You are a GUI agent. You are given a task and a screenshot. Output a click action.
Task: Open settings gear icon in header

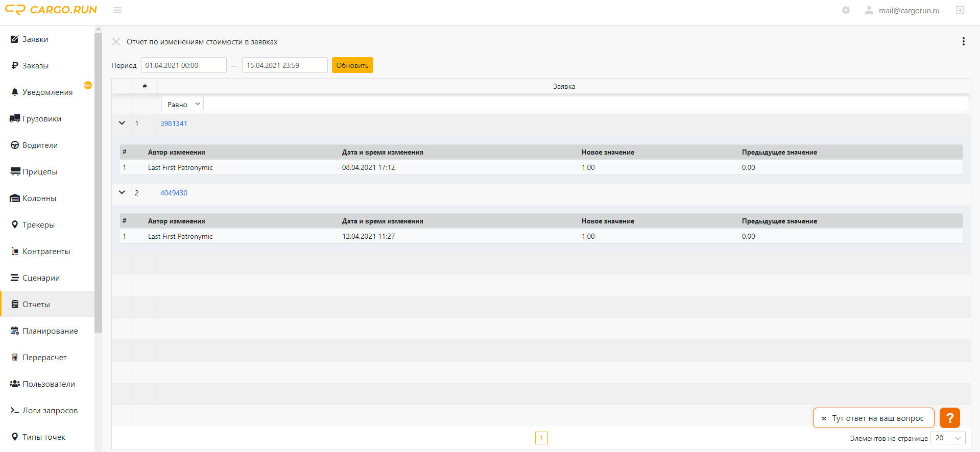[846, 10]
